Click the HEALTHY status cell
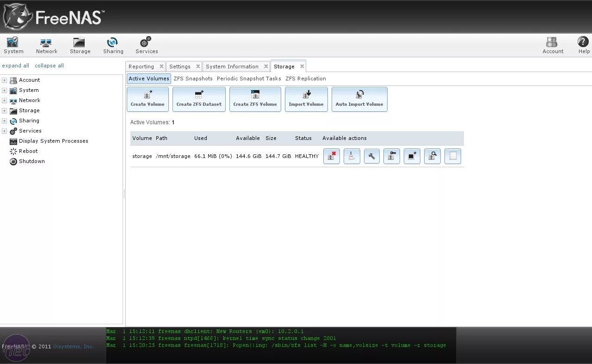The height and width of the screenshot is (364, 592). [307, 156]
